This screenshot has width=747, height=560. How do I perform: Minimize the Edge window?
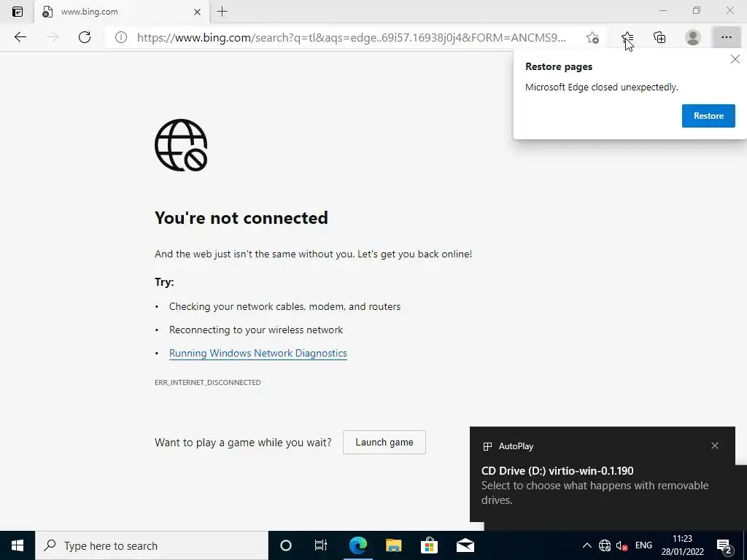[662, 10]
